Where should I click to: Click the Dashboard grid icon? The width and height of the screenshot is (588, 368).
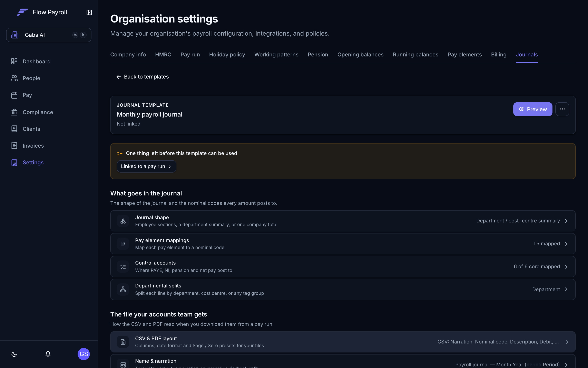tap(14, 61)
